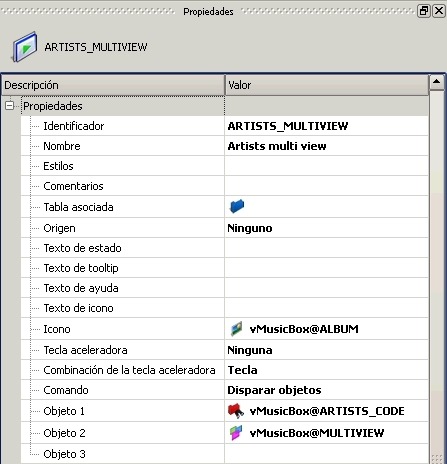The image size is (447, 464).
Task: Click the empty Texto de icono value field
Action: pos(327,308)
